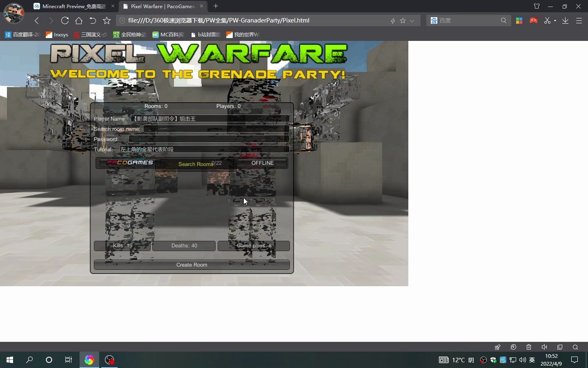The image size is (588, 368).
Task: Click the scissors screenshot tool
Action: tap(547, 20)
